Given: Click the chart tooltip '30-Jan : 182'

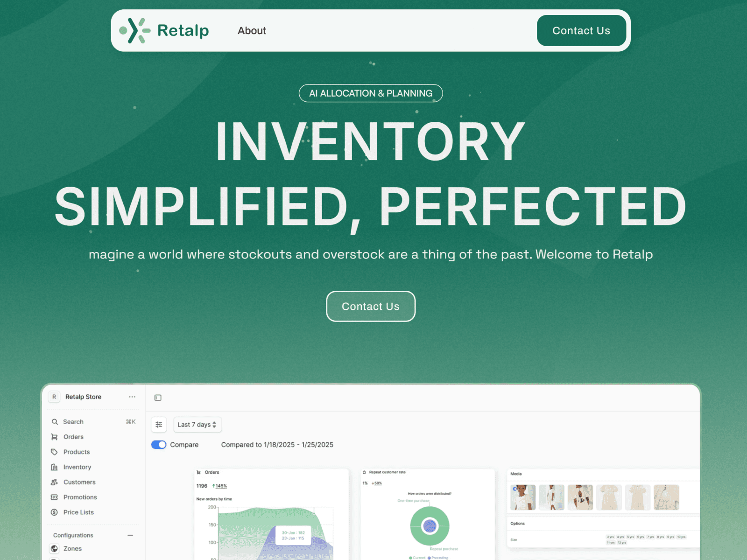Looking at the screenshot, I should 293,532.
